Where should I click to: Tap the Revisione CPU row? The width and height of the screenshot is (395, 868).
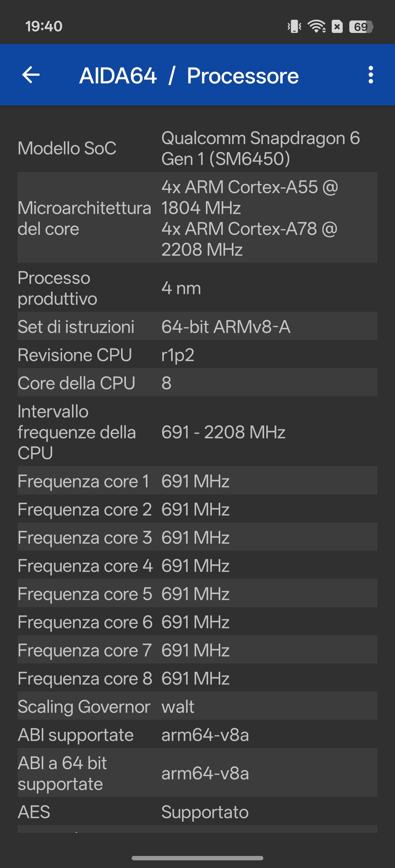pos(197,355)
